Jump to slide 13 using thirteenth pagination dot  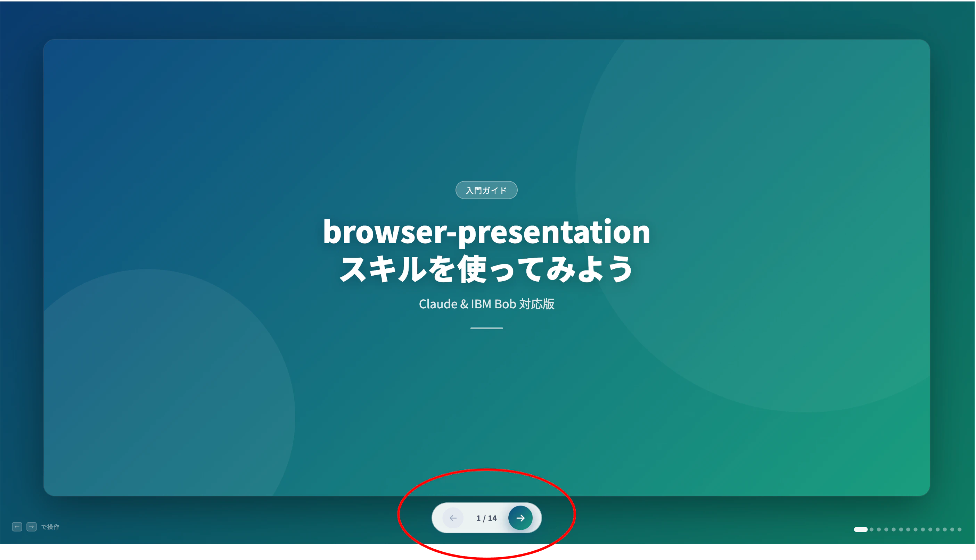tap(952, 529)
